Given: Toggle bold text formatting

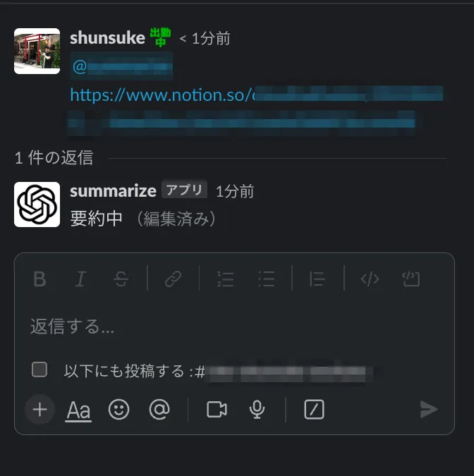Looking at the screenshot, I should (39, 279).
